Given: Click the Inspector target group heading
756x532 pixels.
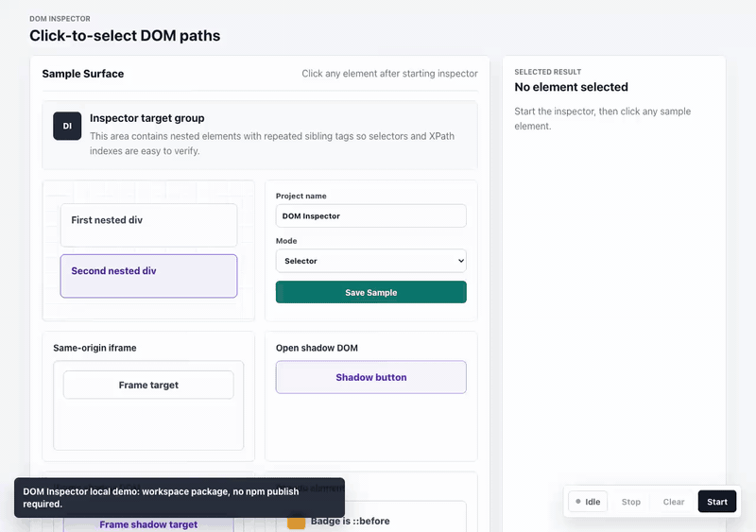Looking at the screenshot, I should click(x=147, y=118).
